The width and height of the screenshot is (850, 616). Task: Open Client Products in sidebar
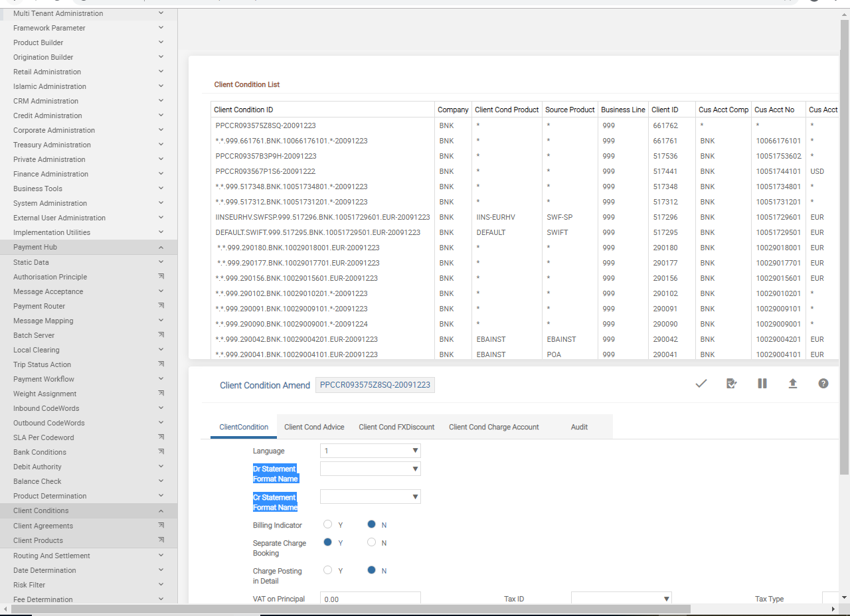click(x=38, y=540)
